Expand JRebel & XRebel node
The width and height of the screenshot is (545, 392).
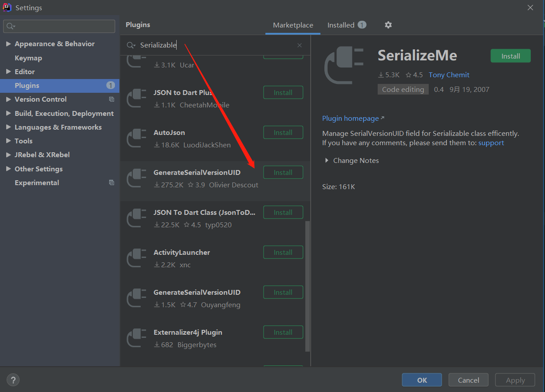point(8,155)
